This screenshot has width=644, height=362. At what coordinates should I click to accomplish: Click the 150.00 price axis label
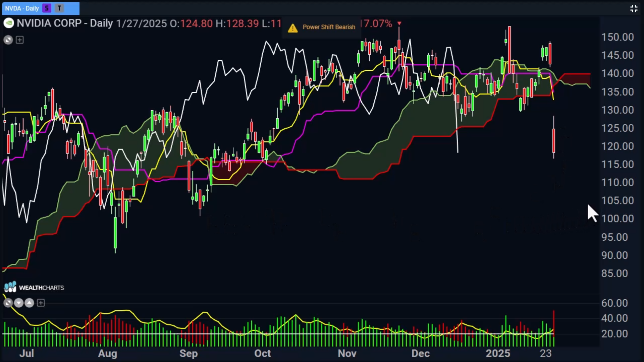[618, 37]
